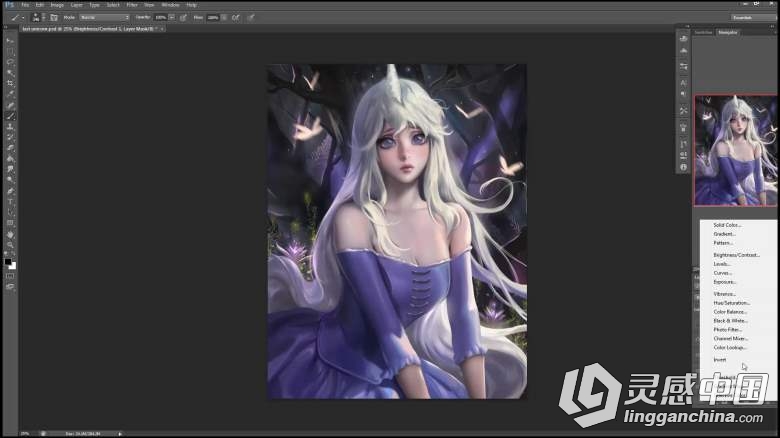
Task: Choose Curves adjustment
Action: pos(723,273)
